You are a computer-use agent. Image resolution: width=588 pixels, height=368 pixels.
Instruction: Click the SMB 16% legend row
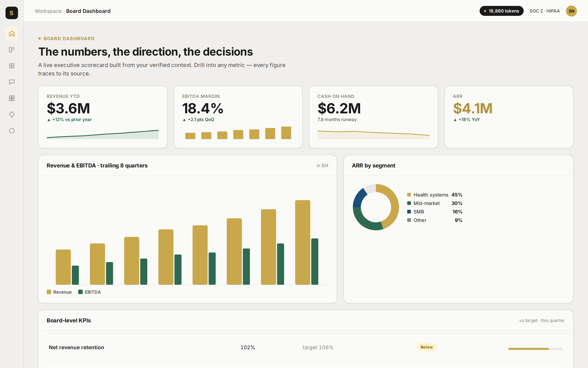tap(435, 212)
